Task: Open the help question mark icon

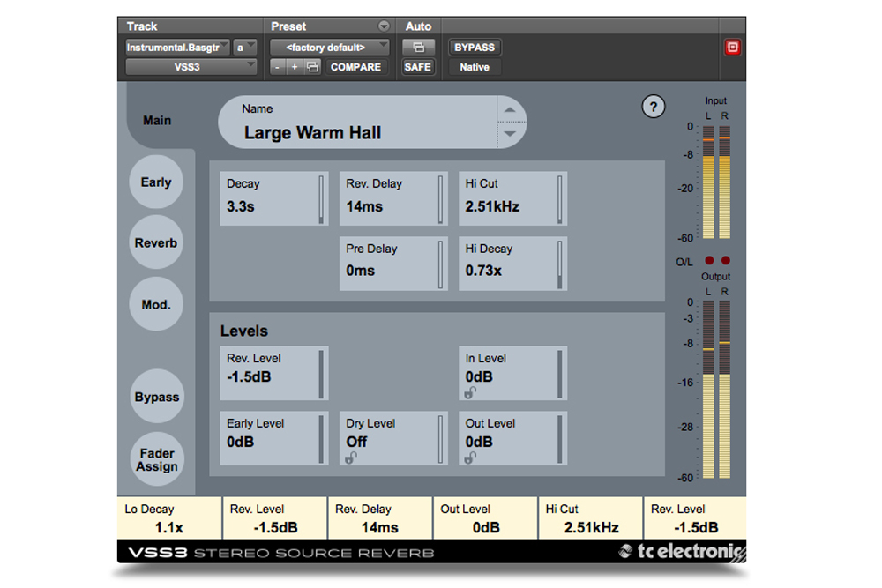Action: (x=653, y=108)
